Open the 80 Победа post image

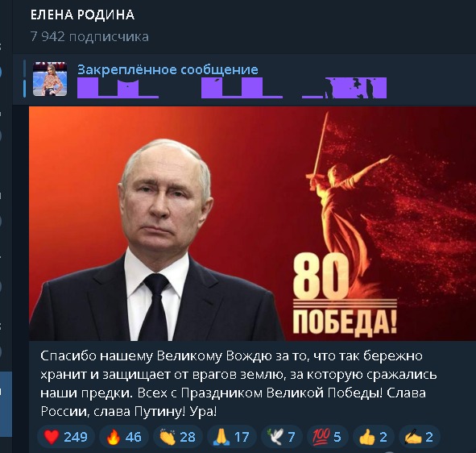coord(252,223)
